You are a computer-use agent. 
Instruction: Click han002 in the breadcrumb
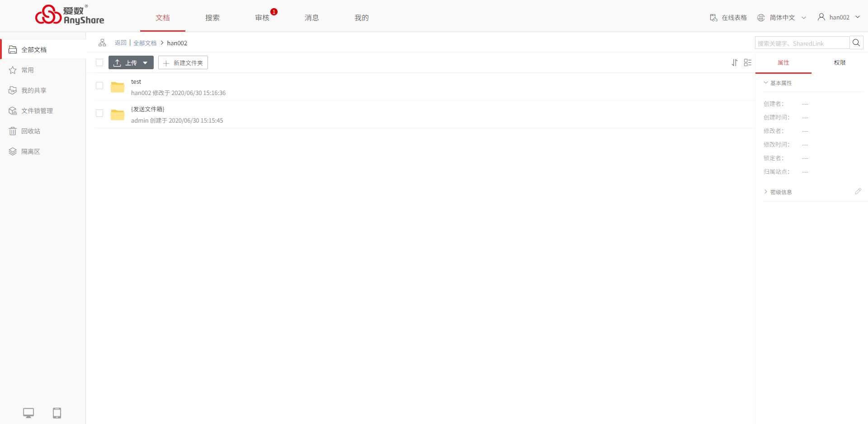click(x=177, y=43)
